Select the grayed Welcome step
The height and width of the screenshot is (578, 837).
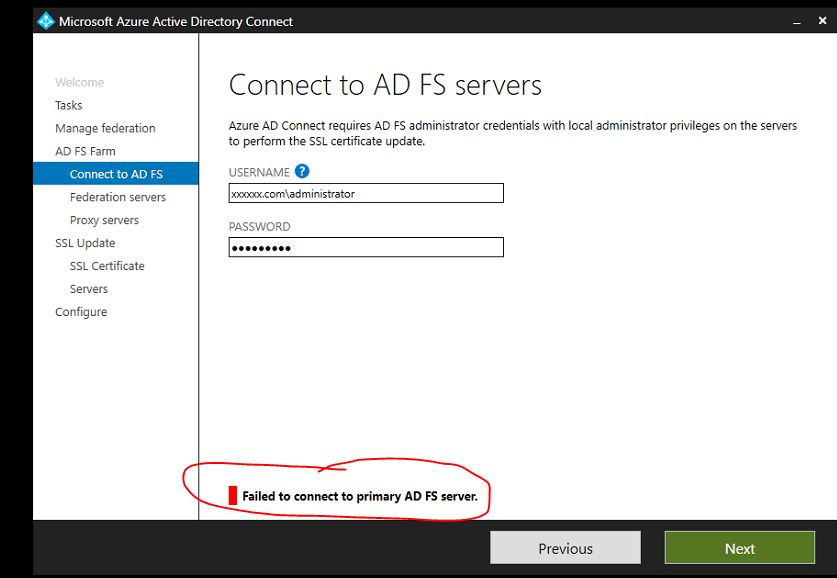pyautogui.click(x=78, y=82)
